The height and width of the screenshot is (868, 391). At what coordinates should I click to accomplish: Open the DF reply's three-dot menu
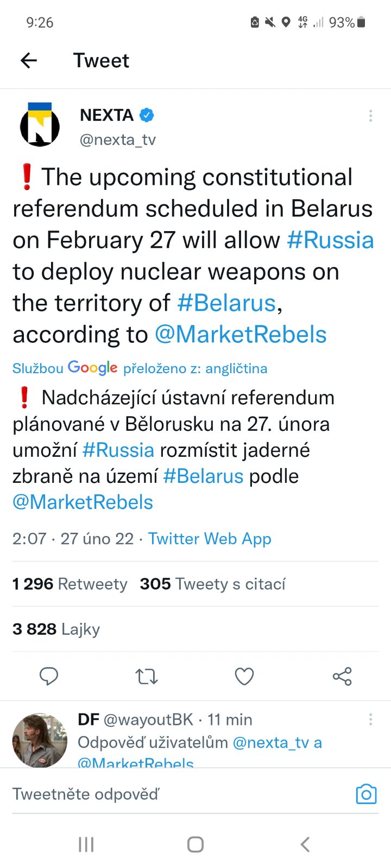[x=370, y=719]
